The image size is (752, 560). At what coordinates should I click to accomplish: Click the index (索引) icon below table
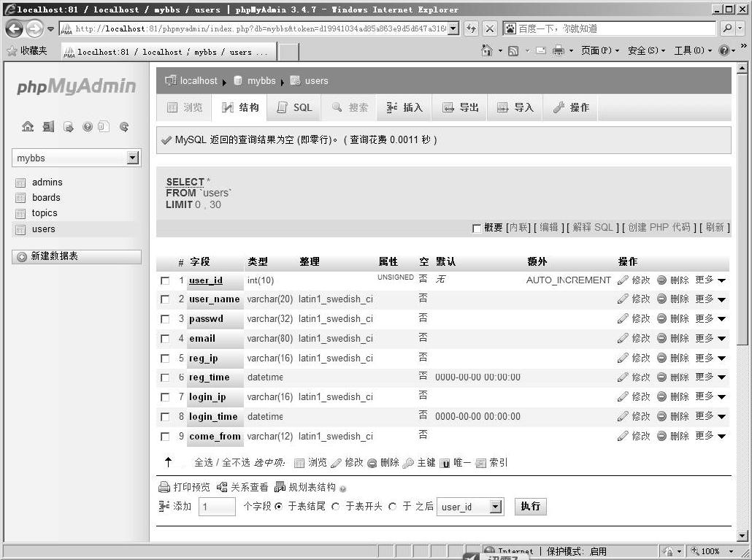coord(480,463)
